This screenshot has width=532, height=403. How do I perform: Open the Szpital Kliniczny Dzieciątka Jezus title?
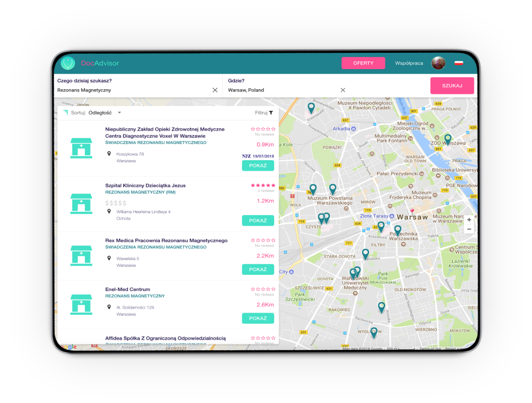pos(145,186)
